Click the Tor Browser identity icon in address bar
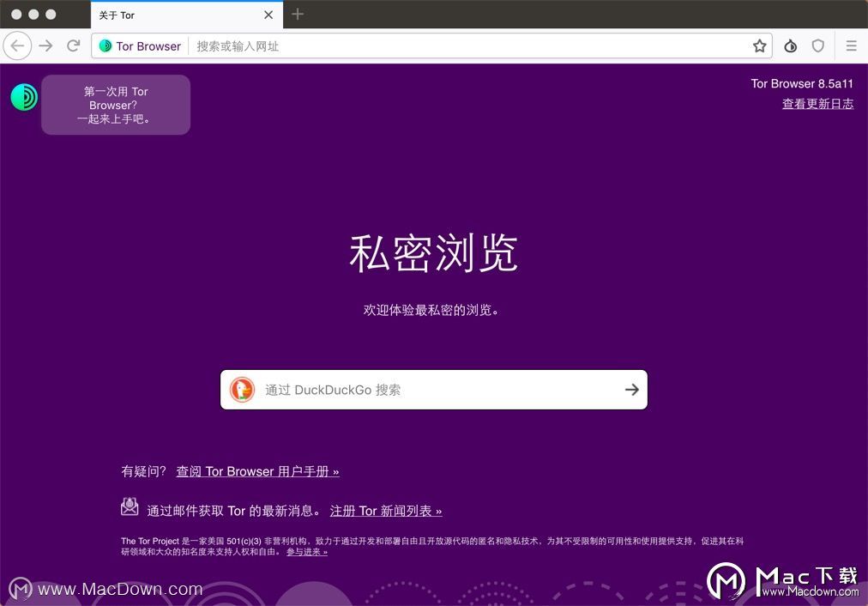This screenshot has width=868, height=606. tap(105, 46)
